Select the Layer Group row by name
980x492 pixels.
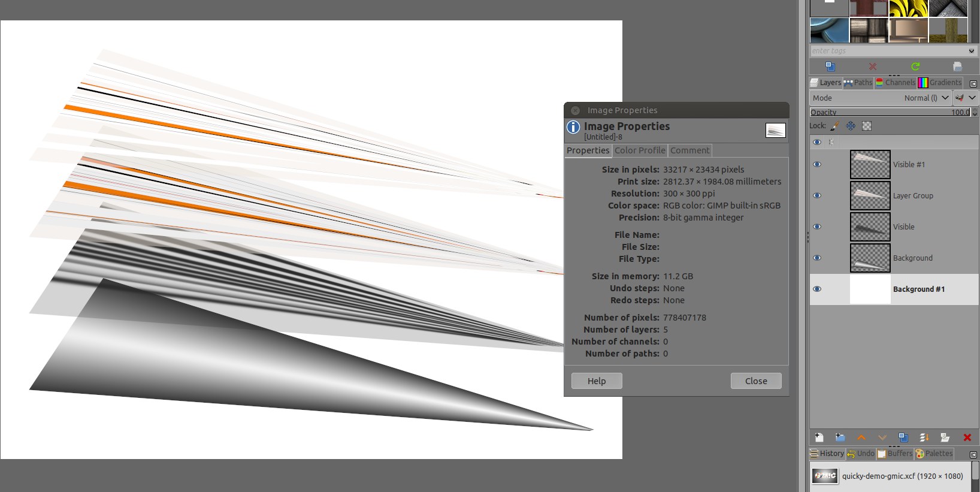tap(913, 196)
